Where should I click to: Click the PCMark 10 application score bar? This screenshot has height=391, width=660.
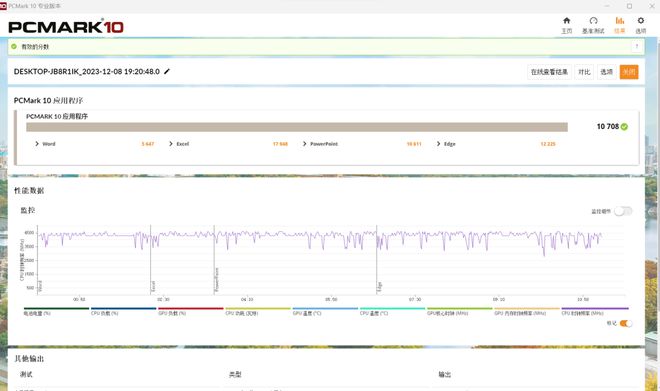pyautogui.click(x=297, y=127)
